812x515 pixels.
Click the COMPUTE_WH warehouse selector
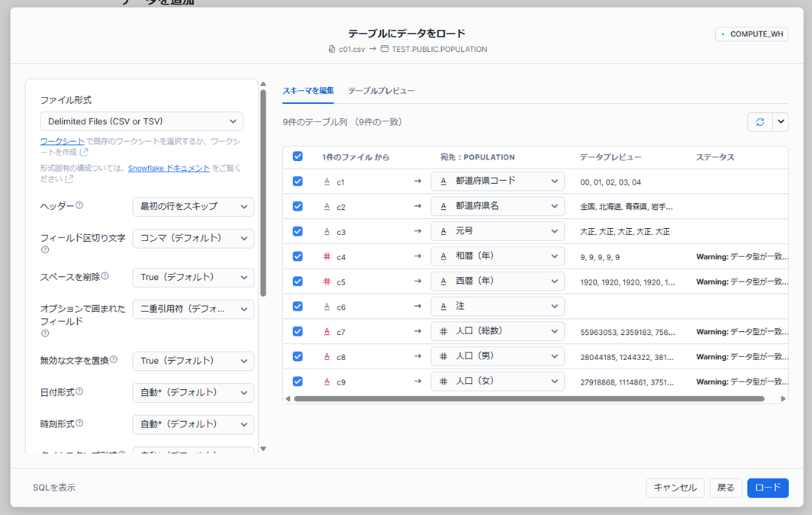pyautogui.click(x=752, y=34)
